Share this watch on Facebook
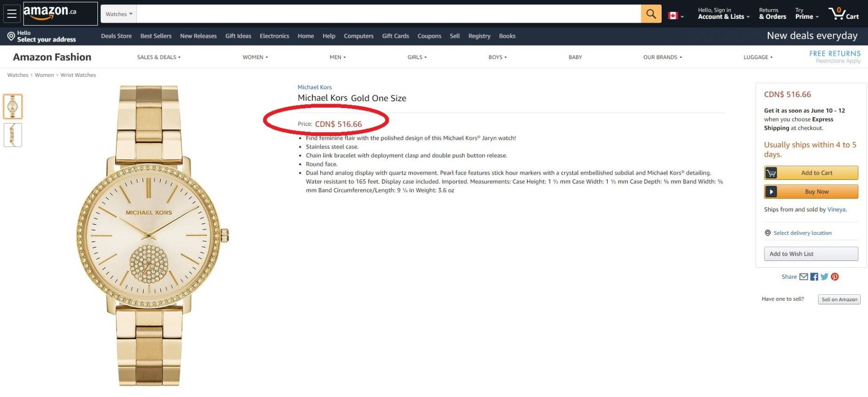Image resolution: width=868 pixels, height=397 pixels. point(814,277)
